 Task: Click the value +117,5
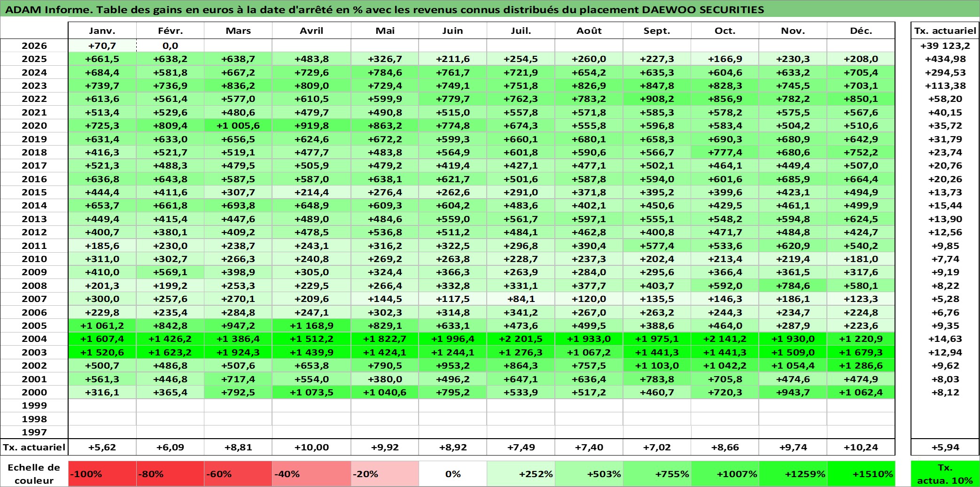[453, 299]
